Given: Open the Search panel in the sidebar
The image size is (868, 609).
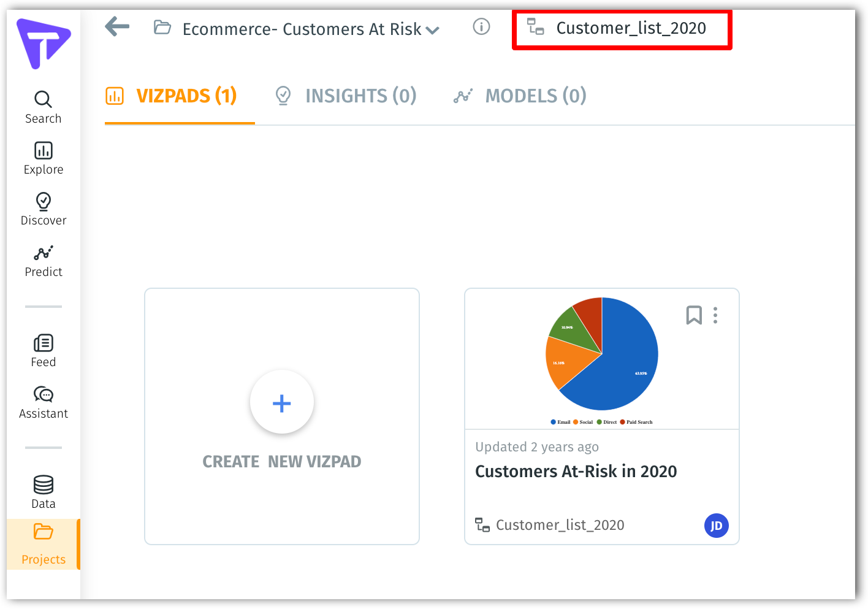Looking at the screenshot, I should pyautogui.click(x=43, y=105).
